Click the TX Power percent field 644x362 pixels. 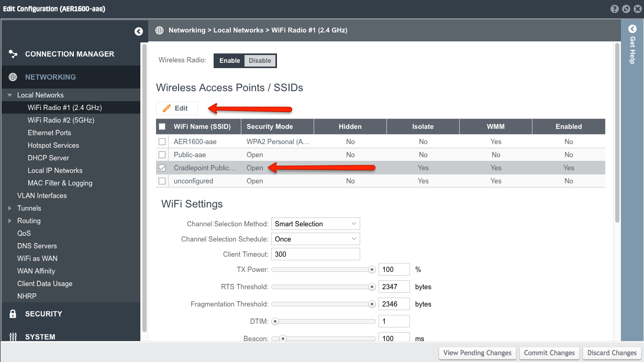coord(394,269)
